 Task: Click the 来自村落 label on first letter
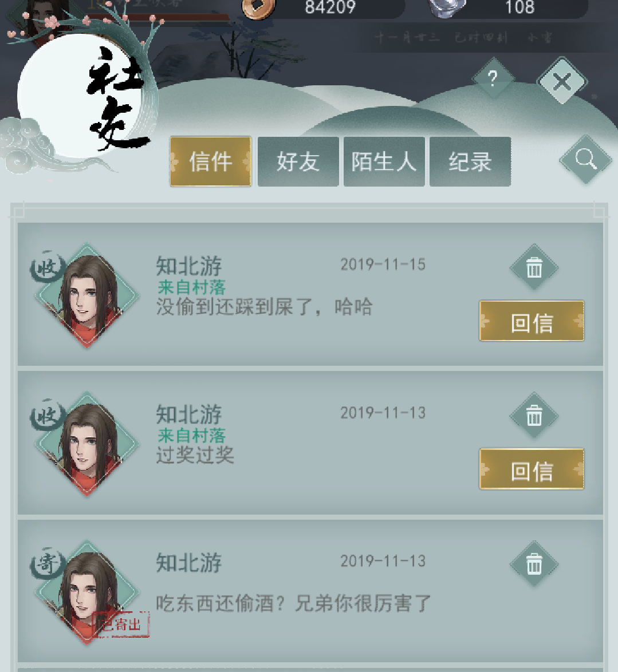(x=191, y=287)
